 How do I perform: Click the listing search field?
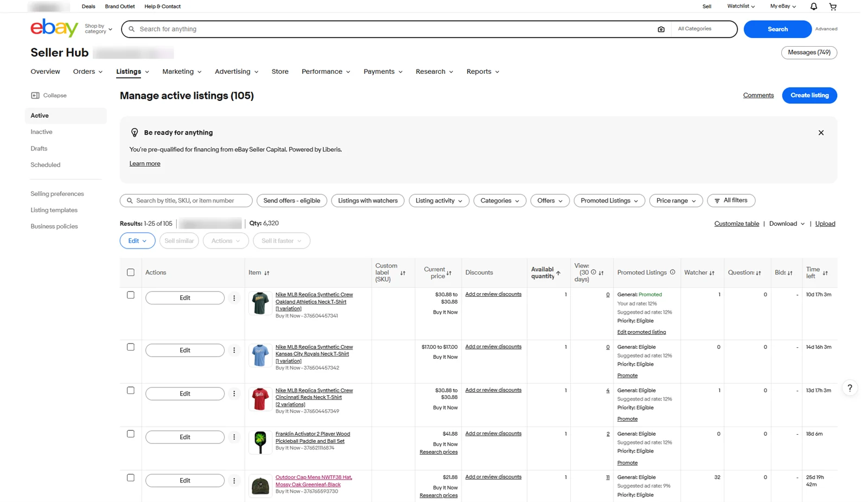pyautogui.click(x=186, y=201)
